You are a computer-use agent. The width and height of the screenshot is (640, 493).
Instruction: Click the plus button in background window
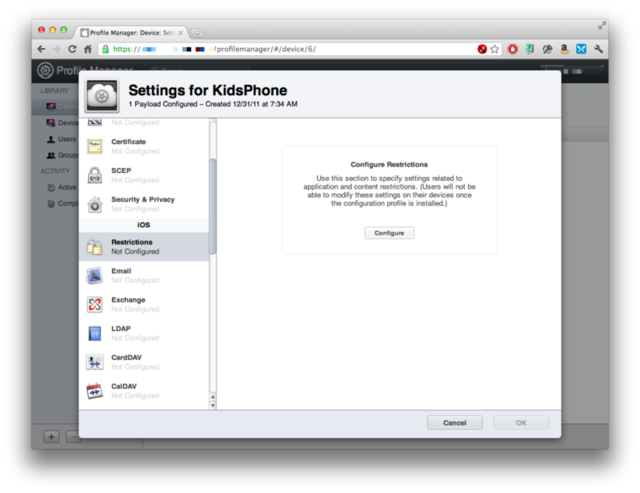(x=51, y=437)
